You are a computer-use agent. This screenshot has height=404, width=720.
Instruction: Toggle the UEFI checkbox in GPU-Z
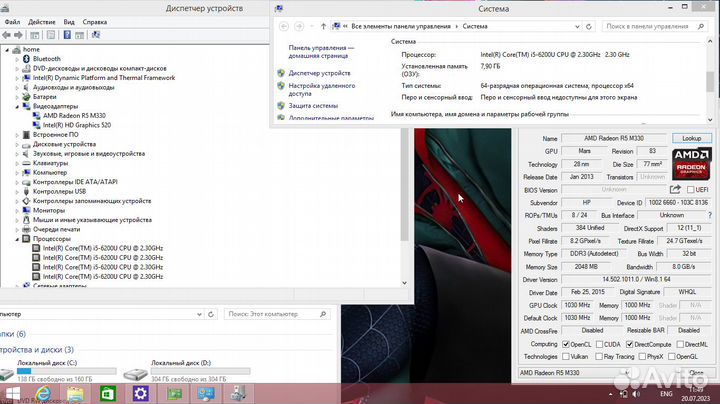691,190
